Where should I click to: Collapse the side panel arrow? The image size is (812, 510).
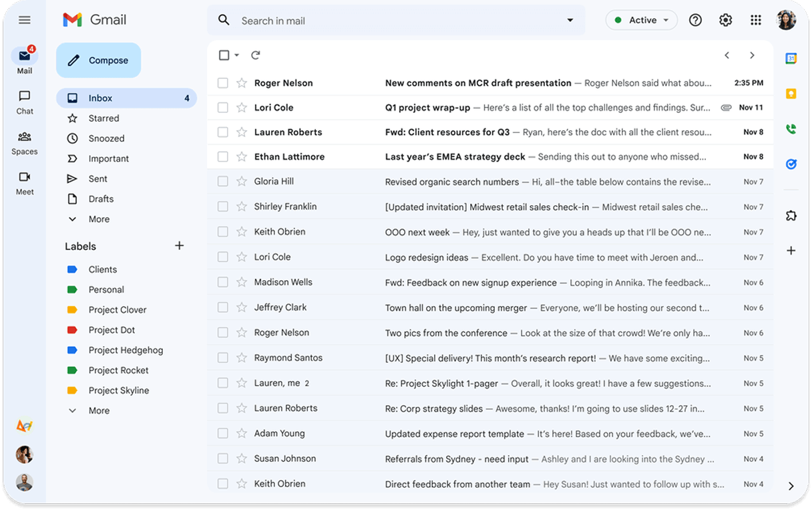tap(791, 486)
